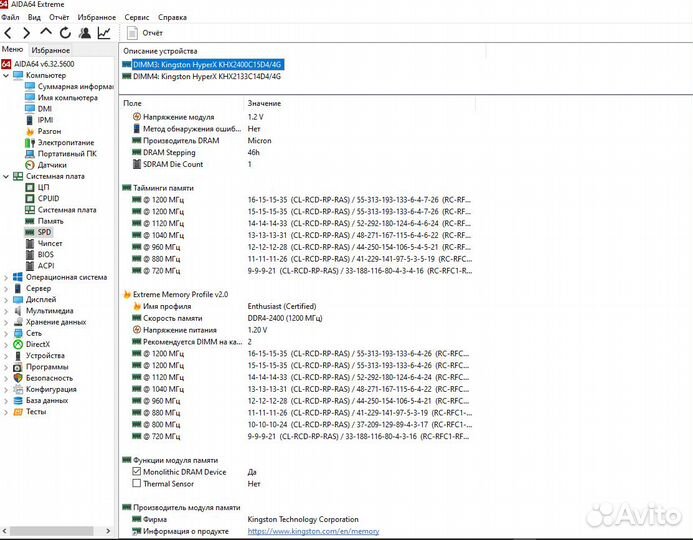Toggle the Monolithic DRAM Device checkbox
693x540 pixels.
(x=137, y=472)
